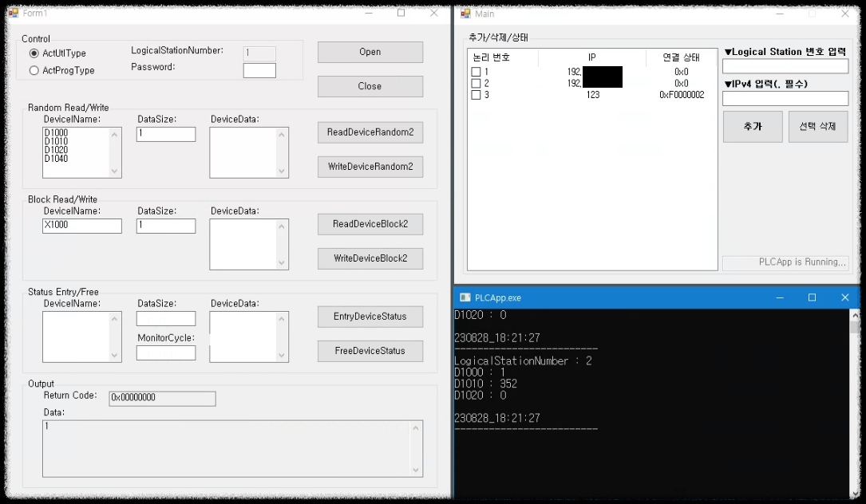Click scroll down arrow in Random DeviceName list
866x504 pixels.
point(115,171)
